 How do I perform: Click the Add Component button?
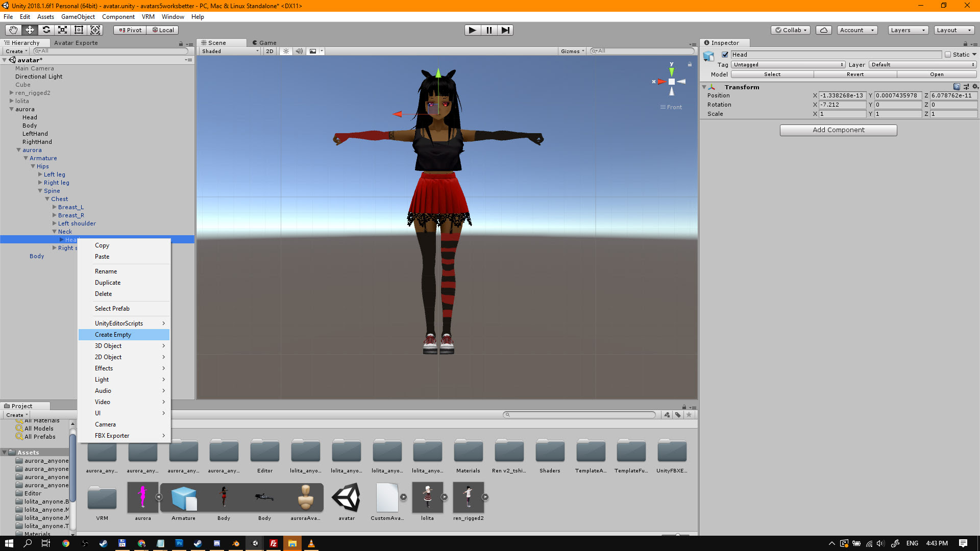tap(838, 130)
